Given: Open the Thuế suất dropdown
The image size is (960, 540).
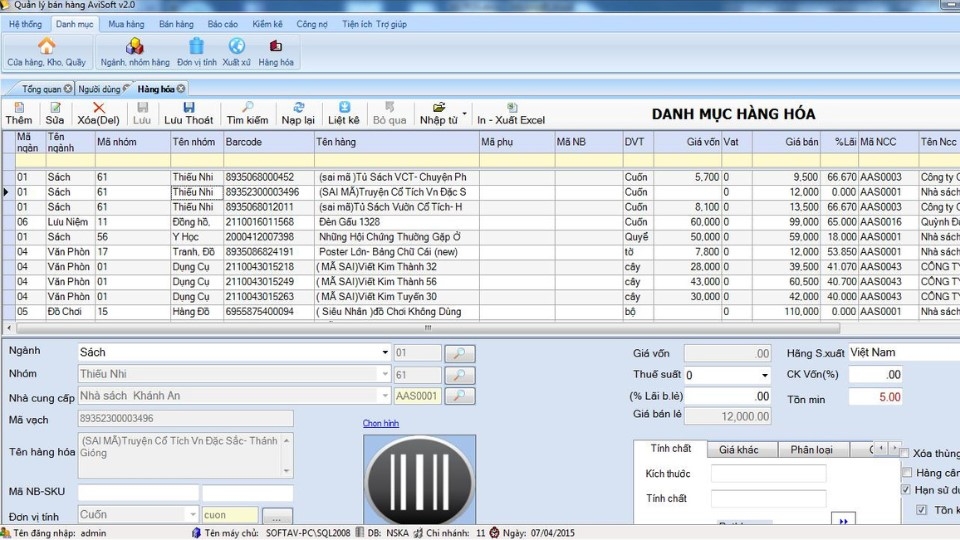Looking at the screenshot, I should pos(764,375).
